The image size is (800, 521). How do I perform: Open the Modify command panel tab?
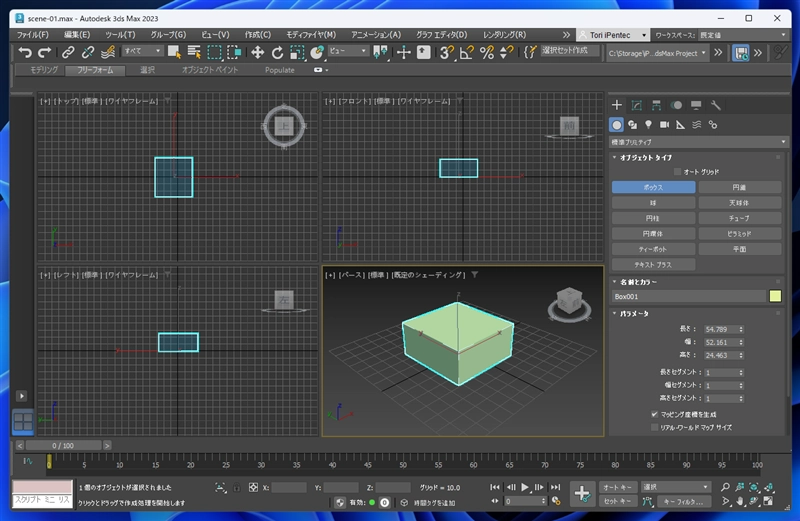(636, 106)
